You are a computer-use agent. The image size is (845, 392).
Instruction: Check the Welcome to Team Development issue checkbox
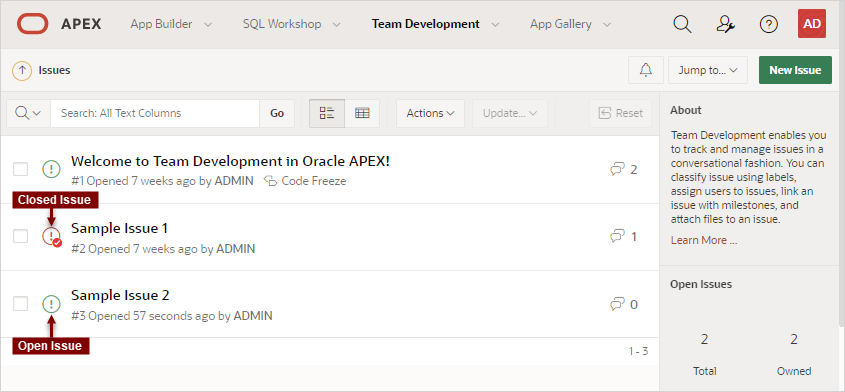tap(20, 169)
